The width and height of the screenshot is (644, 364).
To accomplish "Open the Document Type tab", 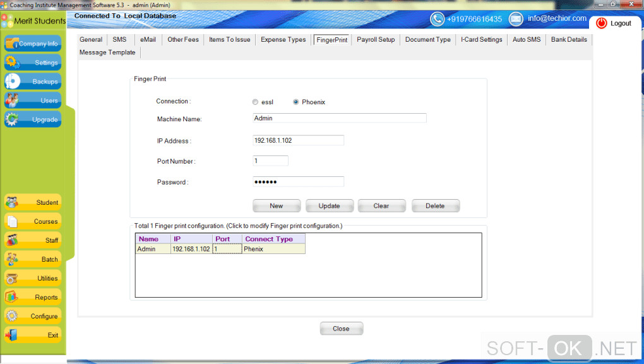I will (428, 39).
